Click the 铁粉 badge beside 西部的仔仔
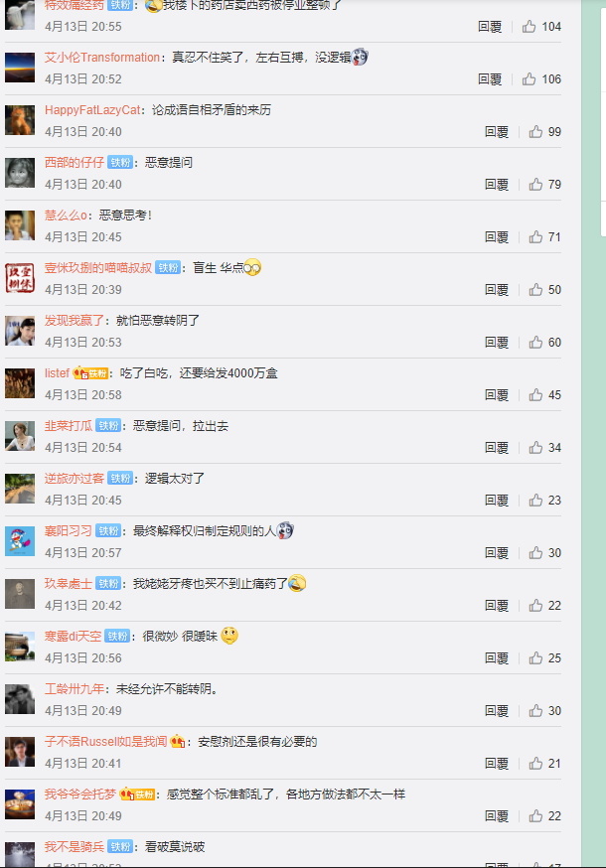The image size is (606, 868). click(x=120, y=162)
